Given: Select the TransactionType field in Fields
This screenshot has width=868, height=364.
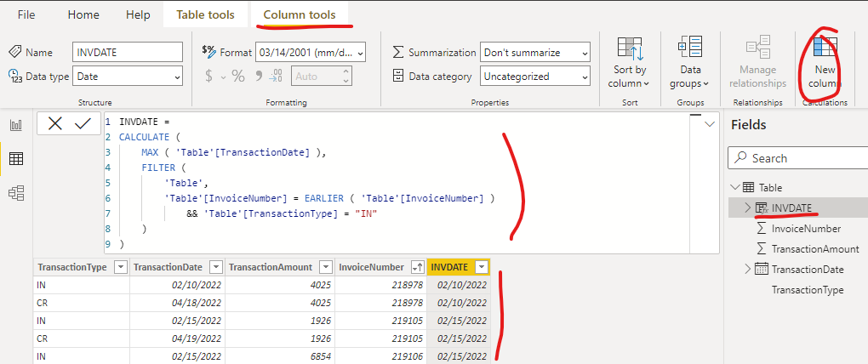Looking at the screenshot, I should (808, 290).
